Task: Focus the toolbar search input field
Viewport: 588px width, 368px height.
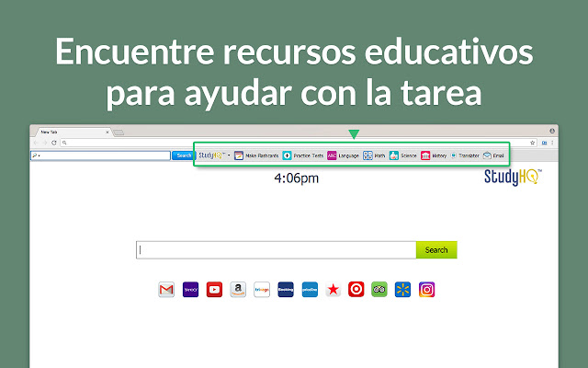Action: coord(100,155)
